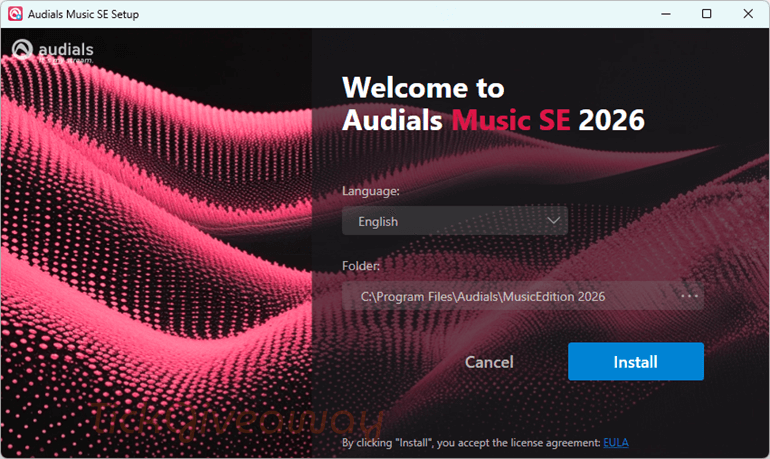
Task: Click the 'Welcome to' heading text
Action: click(x=423, y=88)
